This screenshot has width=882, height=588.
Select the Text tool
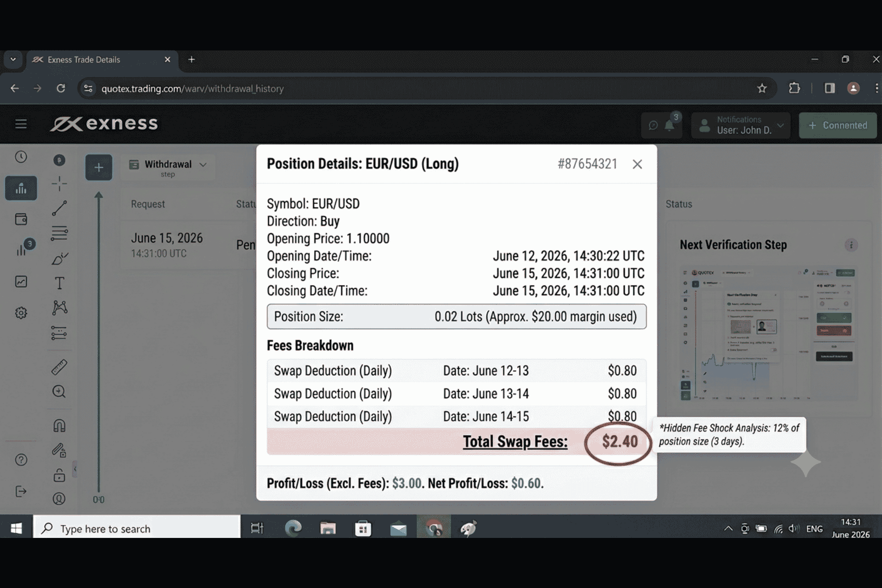coord(59,283)
